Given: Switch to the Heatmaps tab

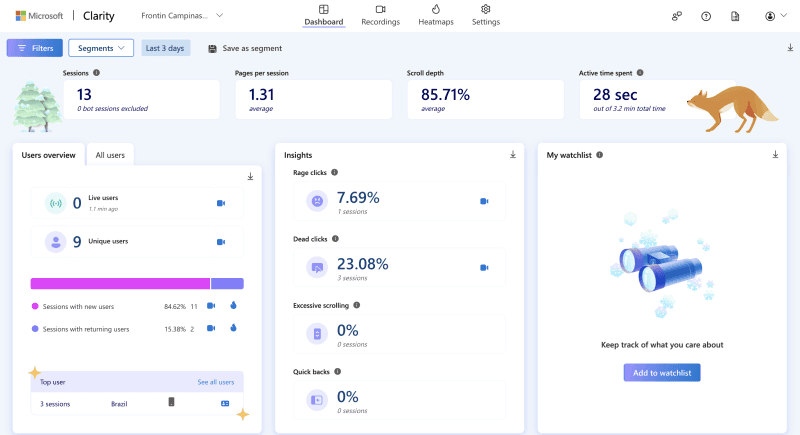Looking at the screenshot, I should (435, 15).
